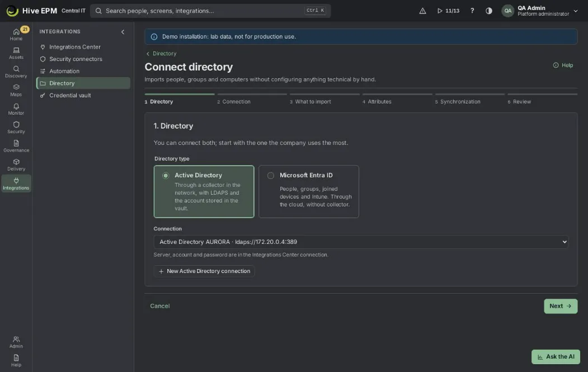This screenshot has width=588, height=372.
Task: Select Directory in the sidebar
Action: click(83, 83)
